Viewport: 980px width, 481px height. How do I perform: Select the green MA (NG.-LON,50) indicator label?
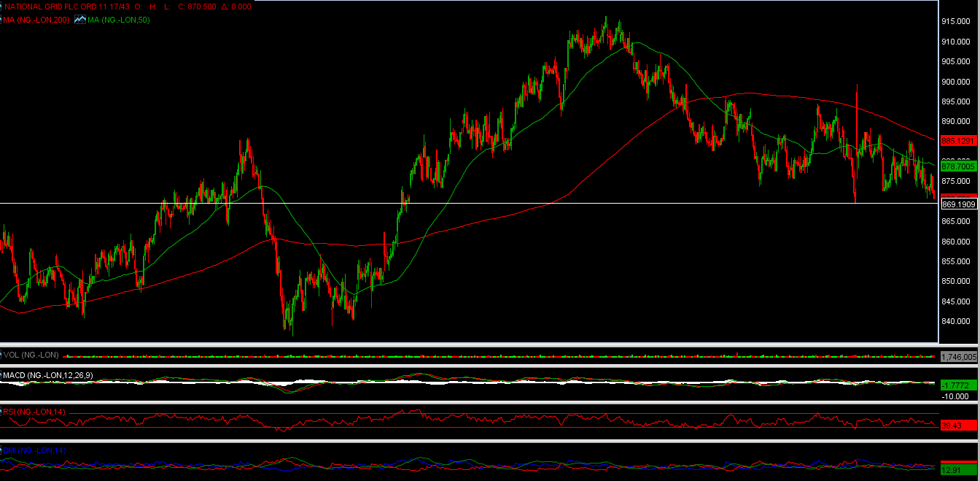coord(119,20)
